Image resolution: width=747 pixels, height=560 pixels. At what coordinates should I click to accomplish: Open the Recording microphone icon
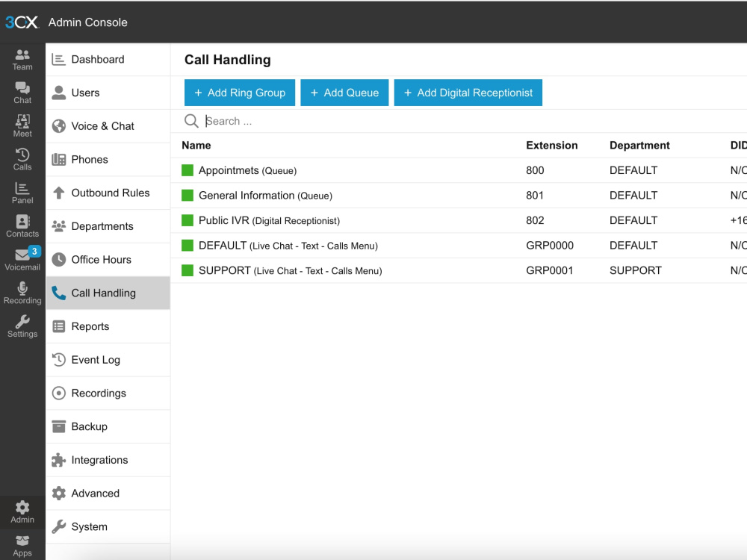(22, 293)
